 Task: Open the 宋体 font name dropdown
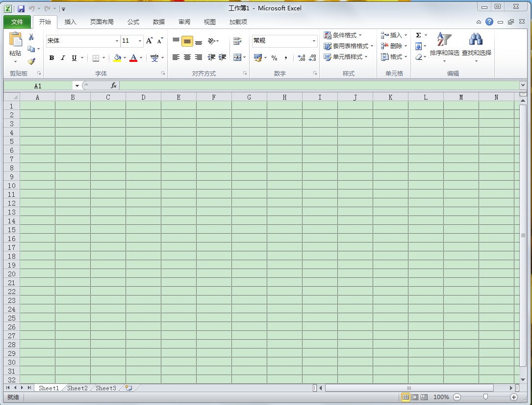117,41
